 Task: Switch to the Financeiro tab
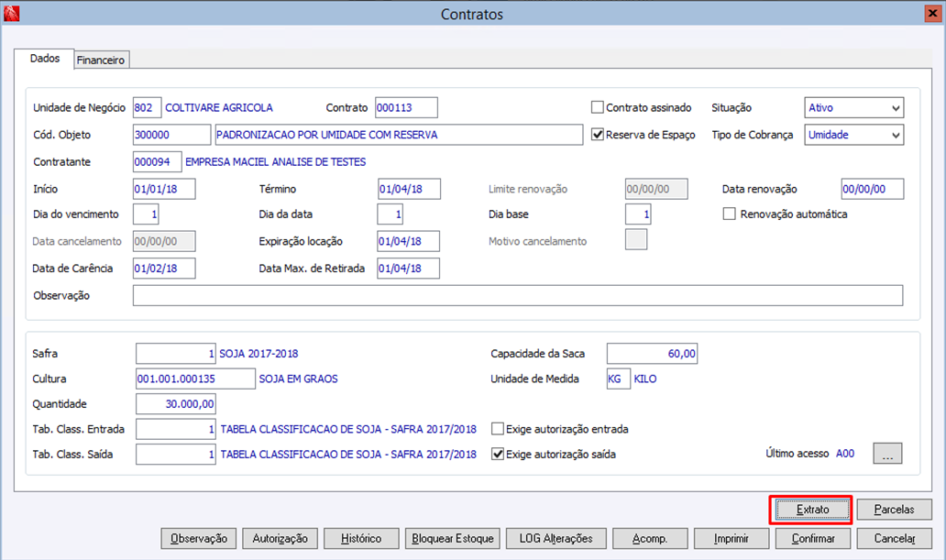101,60
